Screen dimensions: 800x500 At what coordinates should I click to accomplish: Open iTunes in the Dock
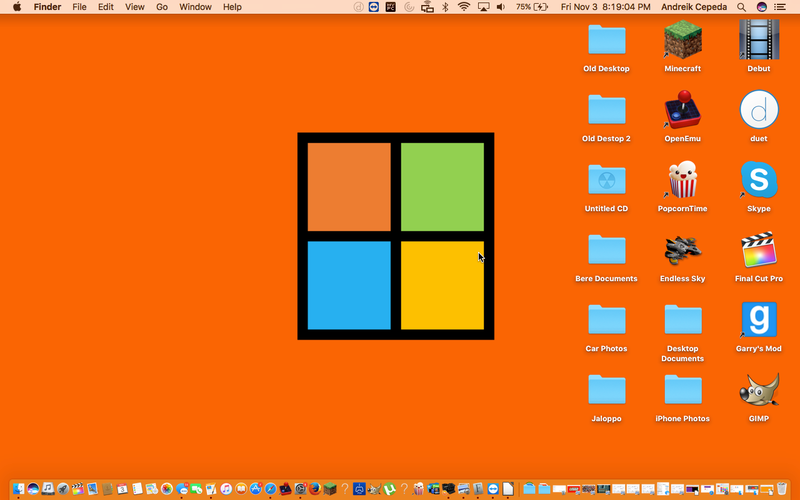226,489
